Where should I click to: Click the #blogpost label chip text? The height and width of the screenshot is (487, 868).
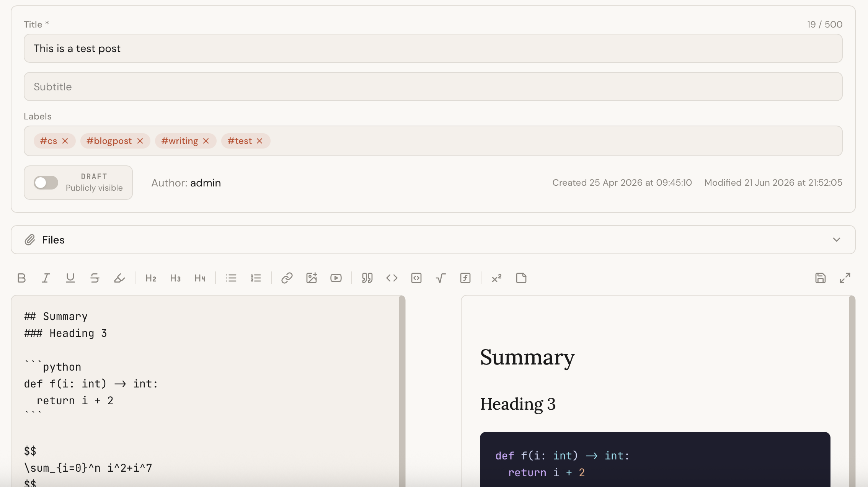point(109,141)
